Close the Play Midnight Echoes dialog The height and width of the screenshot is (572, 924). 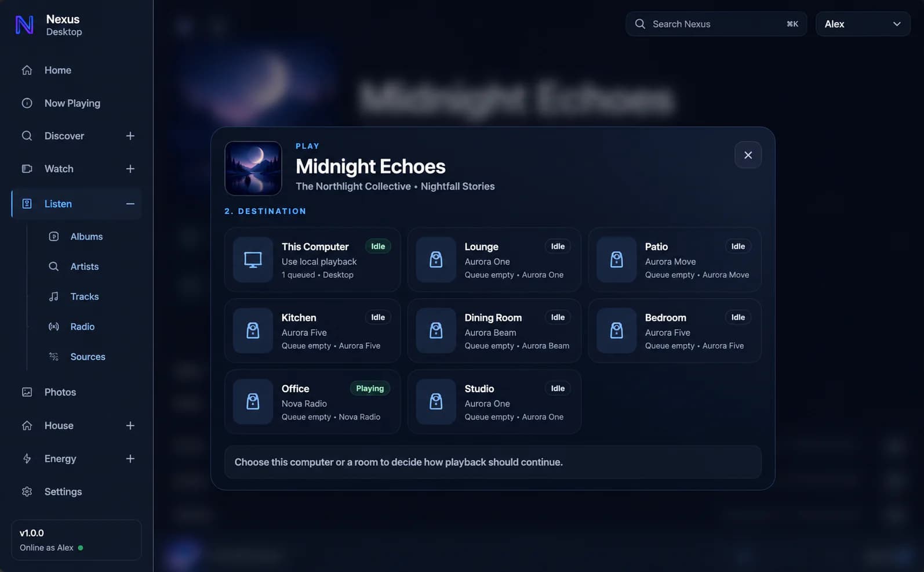click(x=748, y=155)
